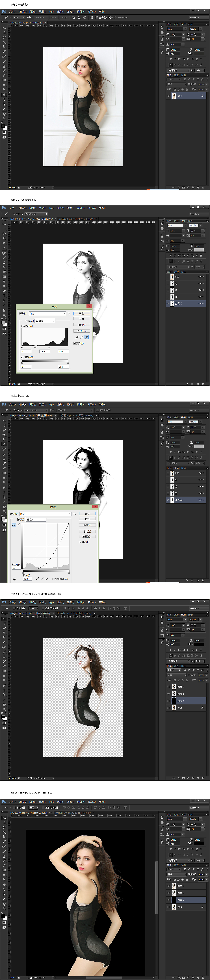
Task: Select the Pen tool in the first Photoshop window
Action: coord(4,95)
